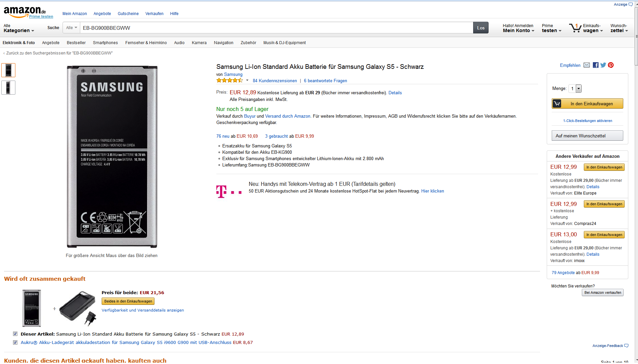Select the second product thumbnail image
638x364 pixels.
click(8, 88)
